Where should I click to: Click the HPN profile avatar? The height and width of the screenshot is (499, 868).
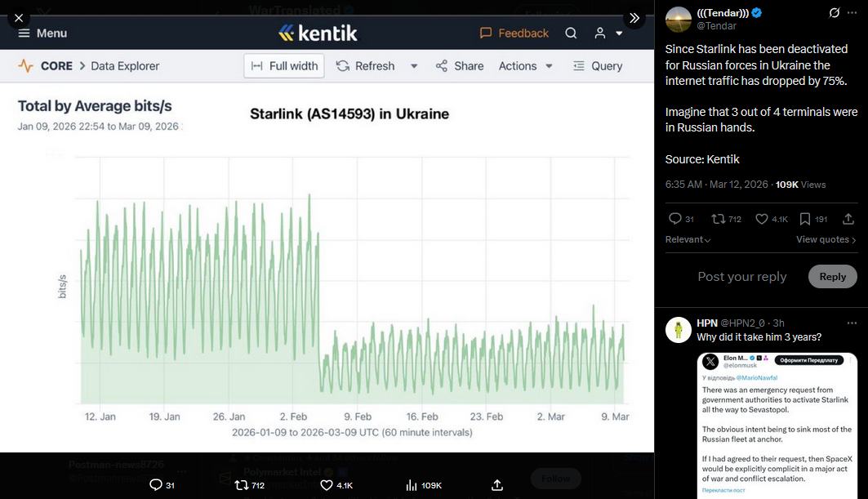[678, 330]
